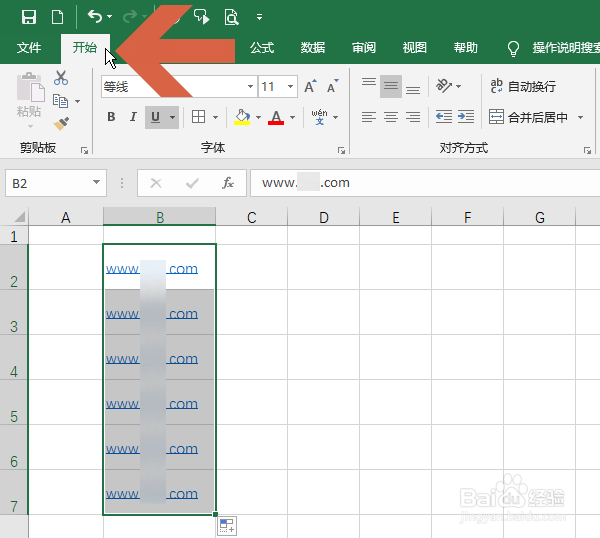Open the 数据 tab
The height and width of the screenshot is (538, 600).
tap(313, 48)
